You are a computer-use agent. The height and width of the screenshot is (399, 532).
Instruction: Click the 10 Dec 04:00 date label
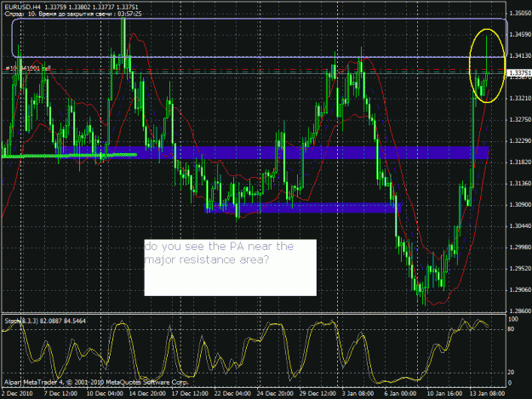(x=105, y=394)
